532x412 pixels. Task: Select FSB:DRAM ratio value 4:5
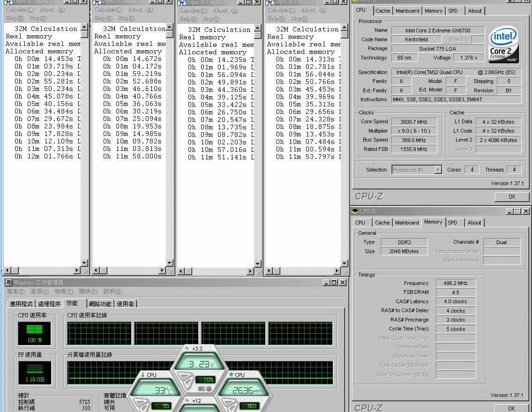point(455,292)
